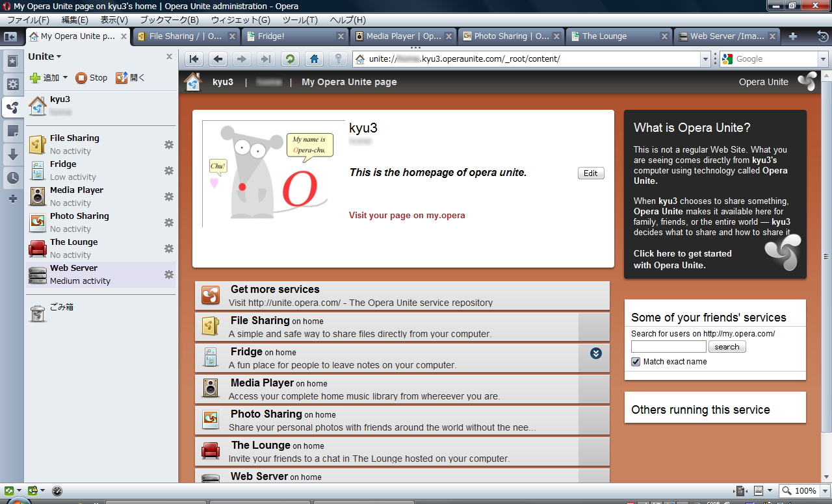Image resolution: width=832 pixels, height=504 pixels.
Task: Open the address bar history dropdown
Action: pyautogui.click(x=707, y=59)
